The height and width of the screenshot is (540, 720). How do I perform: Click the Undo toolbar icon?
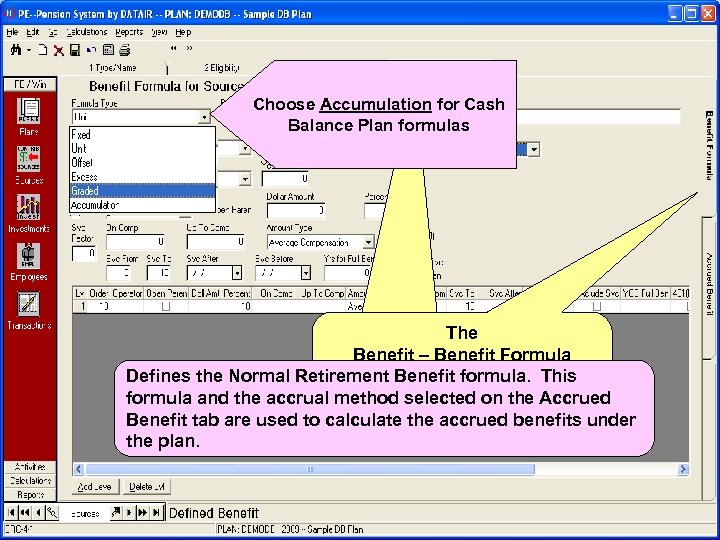(91, 50)
